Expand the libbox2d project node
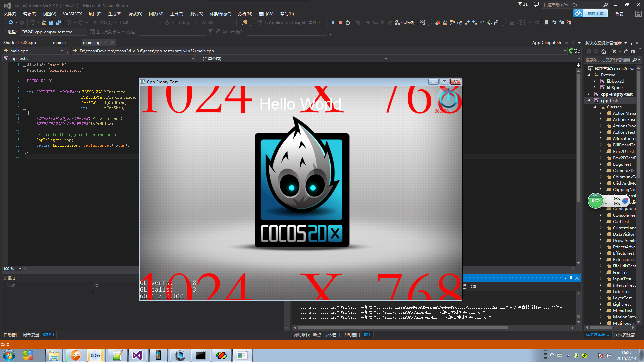 pyautogui.click(x=595, y=81)
